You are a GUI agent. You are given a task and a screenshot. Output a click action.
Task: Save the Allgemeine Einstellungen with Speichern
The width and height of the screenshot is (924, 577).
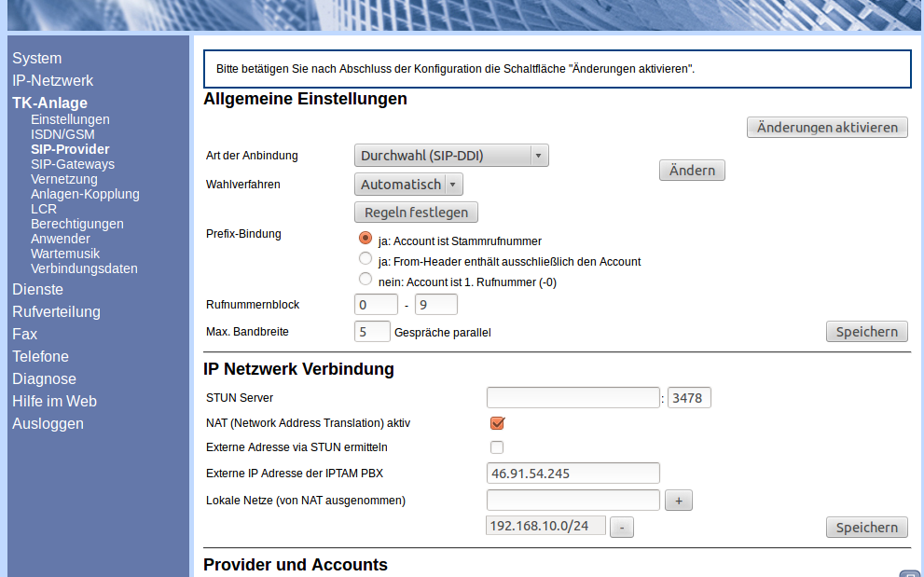(x=866, y=332)
